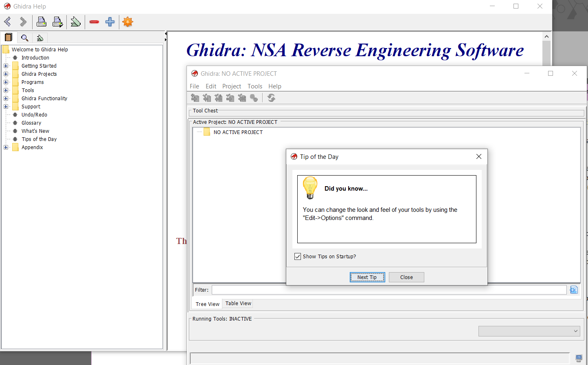The width and height of the screenshot is (588, 365).
Task: Click the blue plus zoom in icon
Action: [110, 22]
